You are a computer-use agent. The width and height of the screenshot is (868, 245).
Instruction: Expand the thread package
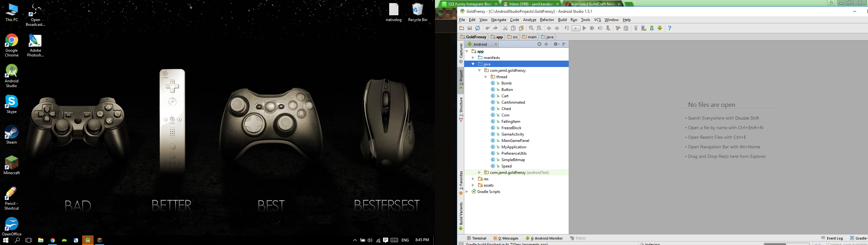point(486,77)
